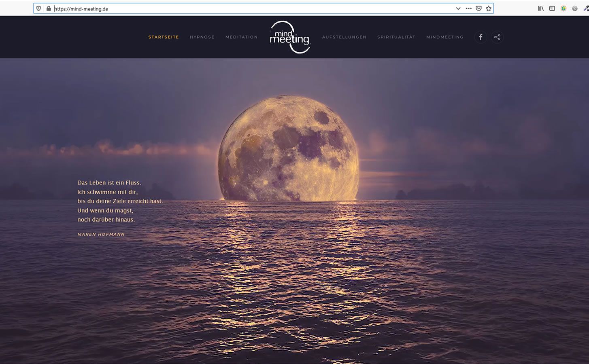The height and width of the screenshot is (364, 589).
Task: Open the page actions three-dot menu
Action: tap(469, 8)
